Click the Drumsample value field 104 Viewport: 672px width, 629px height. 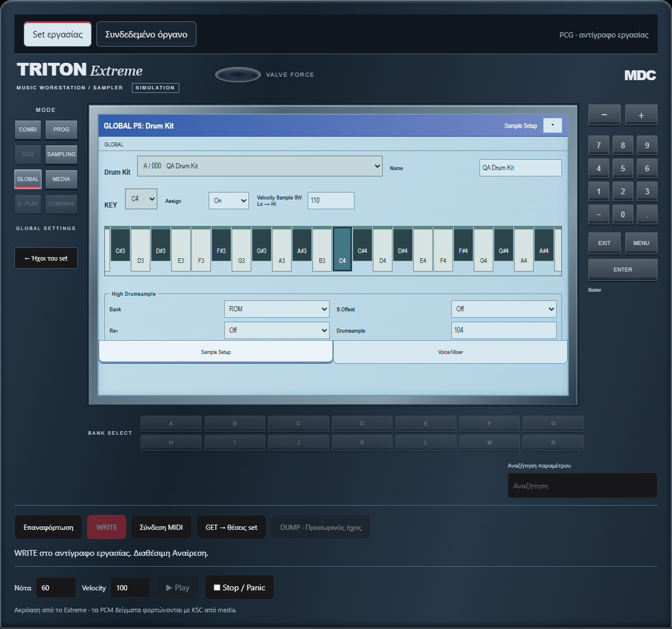[504, 330]
